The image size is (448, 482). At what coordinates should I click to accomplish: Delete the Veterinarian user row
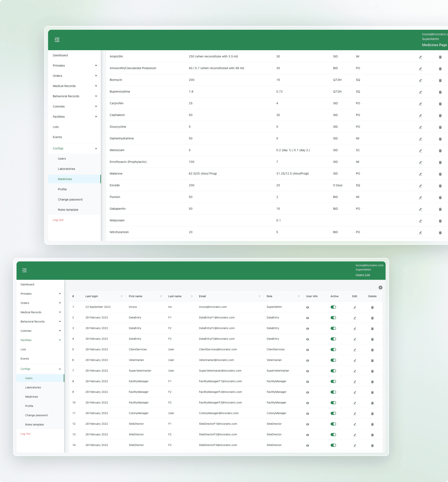(372, 360)
